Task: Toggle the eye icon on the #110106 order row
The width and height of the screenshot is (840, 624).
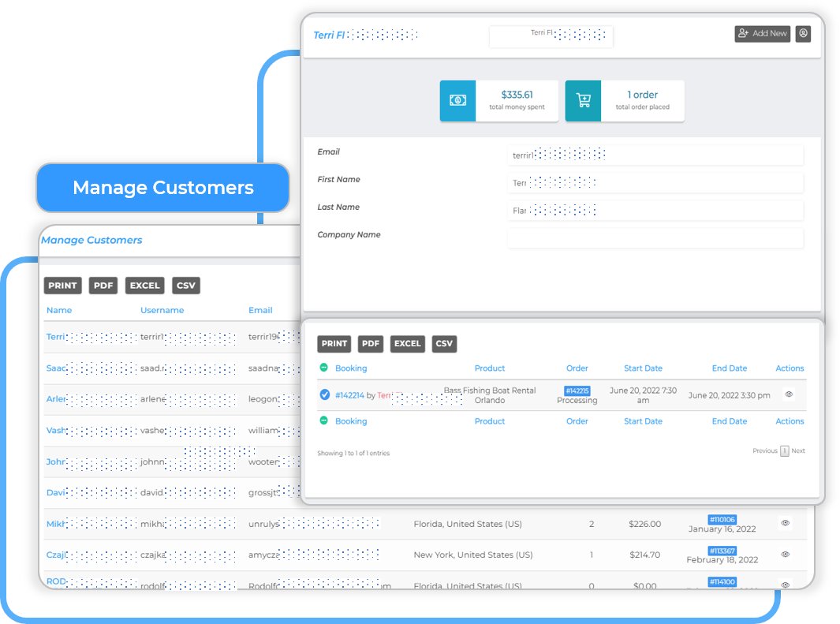Action: click(x=785, y=523)
